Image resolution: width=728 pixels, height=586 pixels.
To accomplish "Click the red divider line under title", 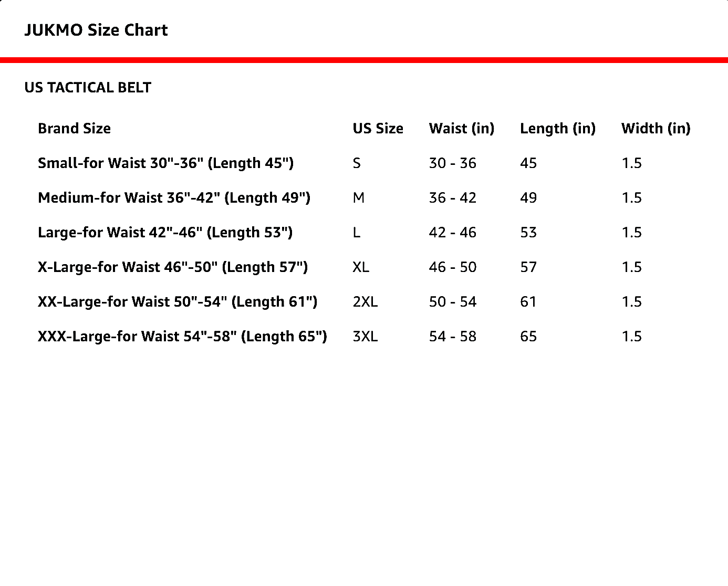I will click(x=364, y=60).
